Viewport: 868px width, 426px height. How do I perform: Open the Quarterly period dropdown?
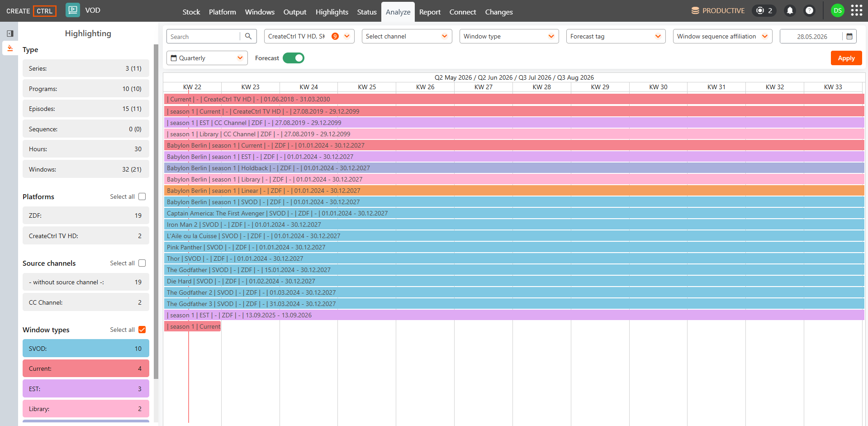[x=207, y=58]
